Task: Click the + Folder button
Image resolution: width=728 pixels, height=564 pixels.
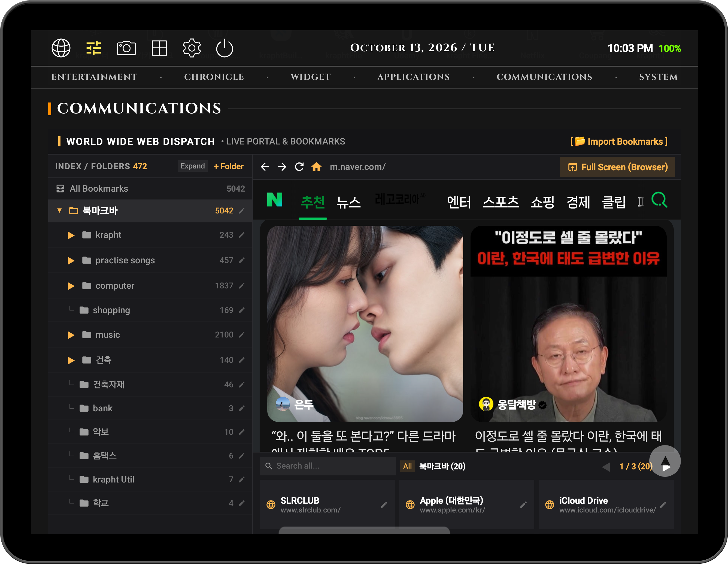Action: pos(228,166)
